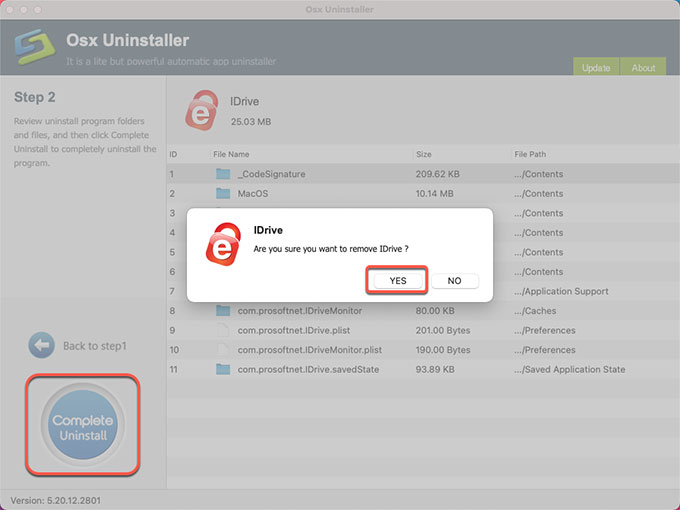
Task: Select com.prosoftnet.IDrive.plist file name
Action: (294, 330)
